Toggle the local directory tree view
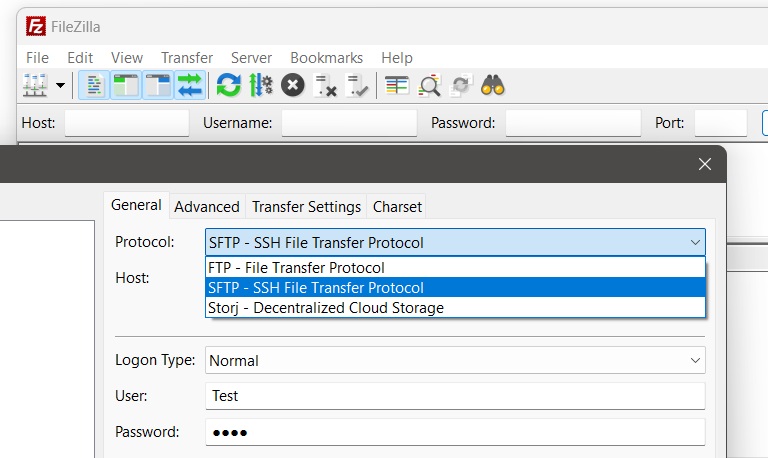The height and width of the screenshot is (458, 768). click(125, 86)
